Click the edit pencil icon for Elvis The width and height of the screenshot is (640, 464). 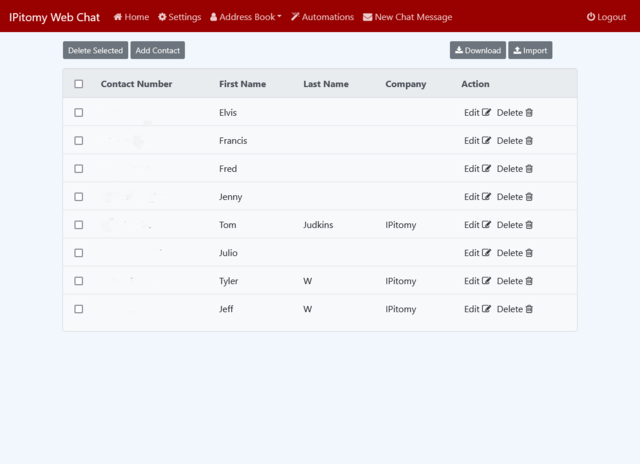487,113
